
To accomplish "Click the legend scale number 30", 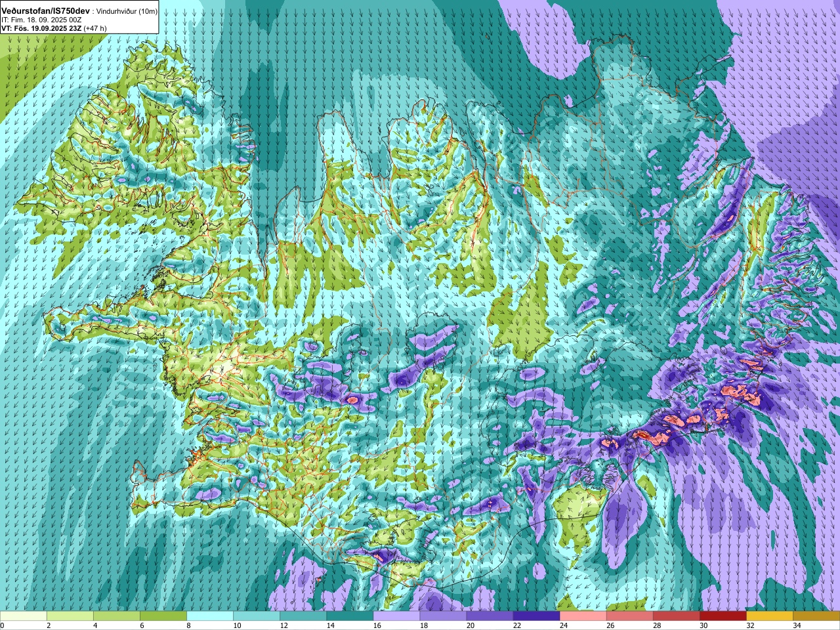I will point(703,625).
